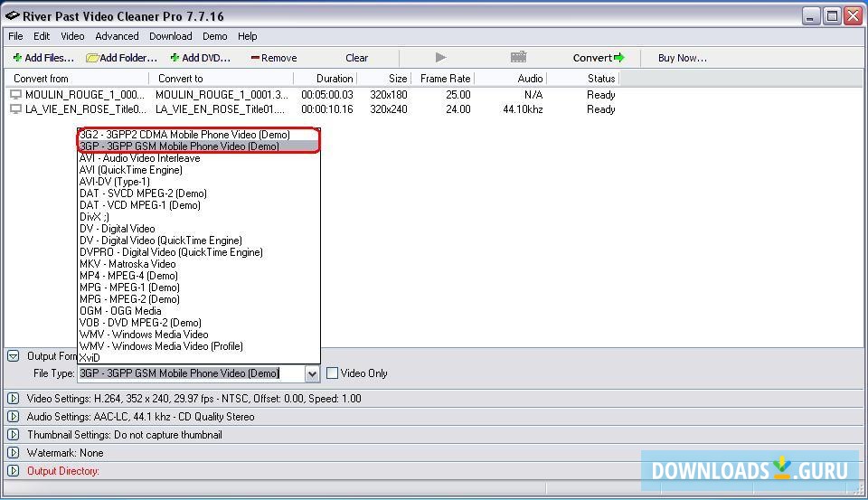Choose AVI (QuickTime Engine) format
Screen dimensions: 868x500
pyautogui.click(x=199, y=170)
